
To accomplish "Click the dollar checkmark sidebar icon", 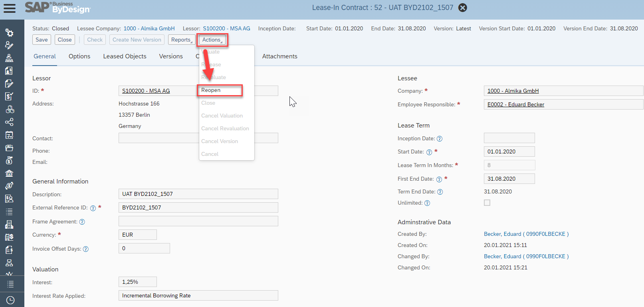I will pos(9,96).
